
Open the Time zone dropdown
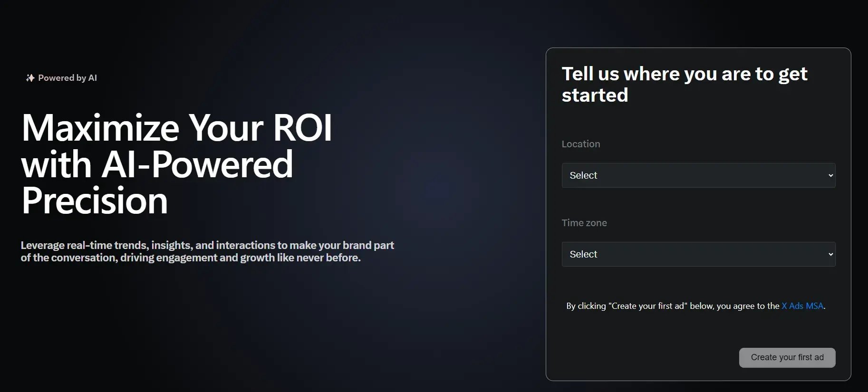pyautogui.click(x=698, y=254)
